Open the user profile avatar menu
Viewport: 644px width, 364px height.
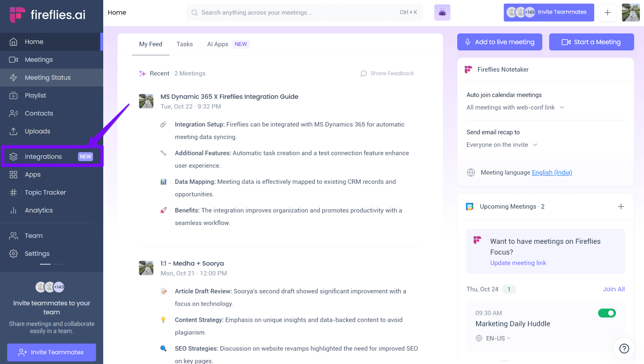point(631,12)
